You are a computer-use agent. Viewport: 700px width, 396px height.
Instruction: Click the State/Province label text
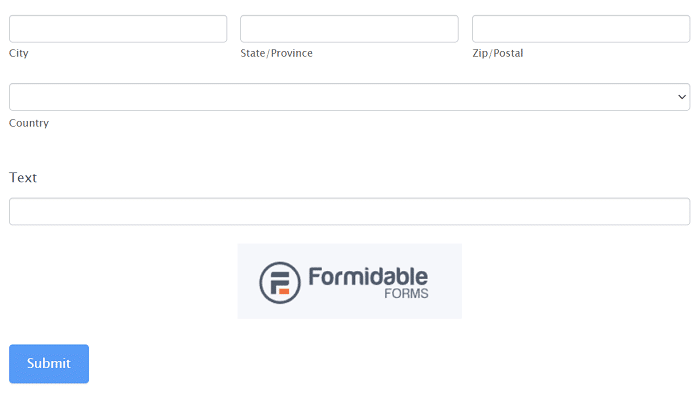[276, 53]
